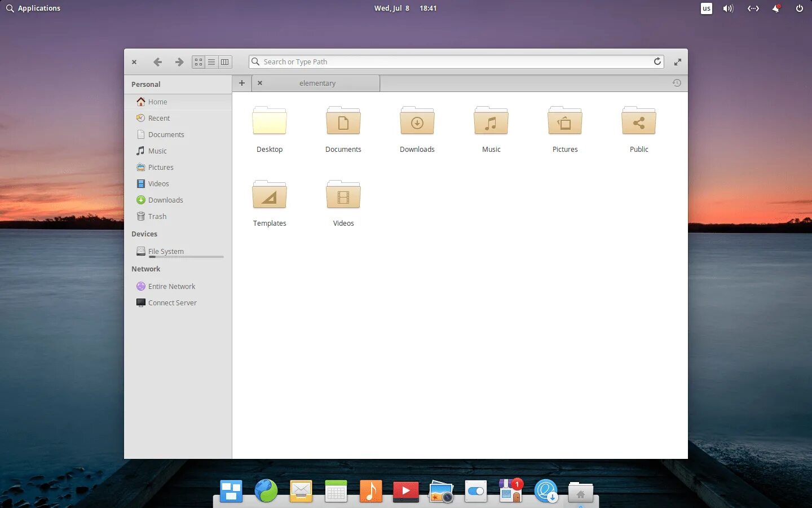This screenshot has height=508, width=812.
Task: Switch to icon grid view
Action: (198, 62)
